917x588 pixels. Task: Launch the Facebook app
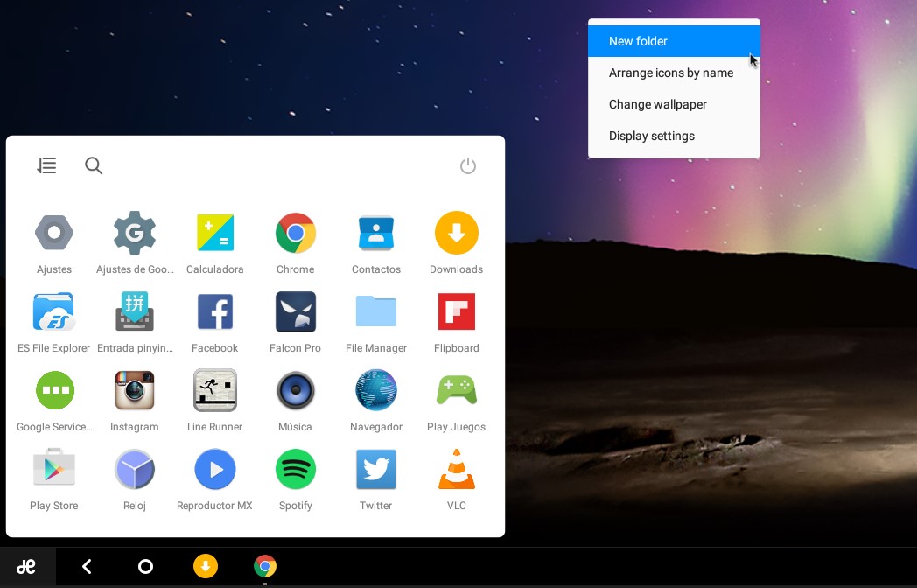(x=214, y=311)
